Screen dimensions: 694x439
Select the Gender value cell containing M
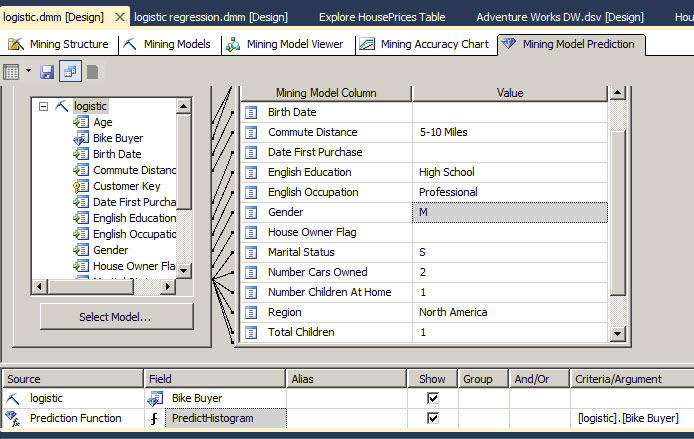pos(509,212)
